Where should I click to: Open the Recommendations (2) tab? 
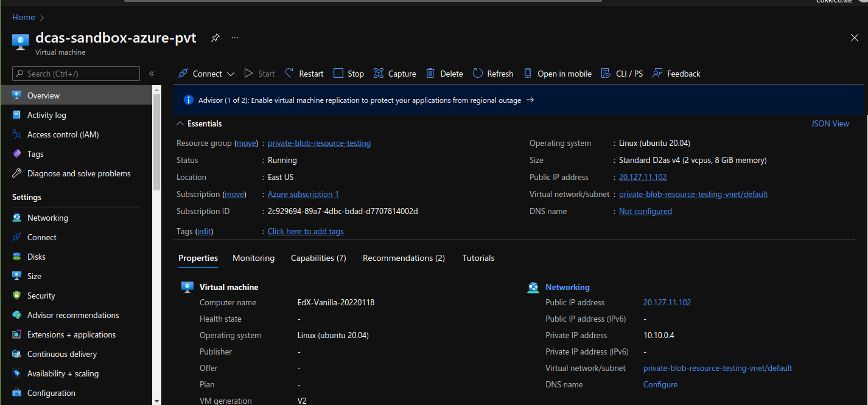[404, 258]
